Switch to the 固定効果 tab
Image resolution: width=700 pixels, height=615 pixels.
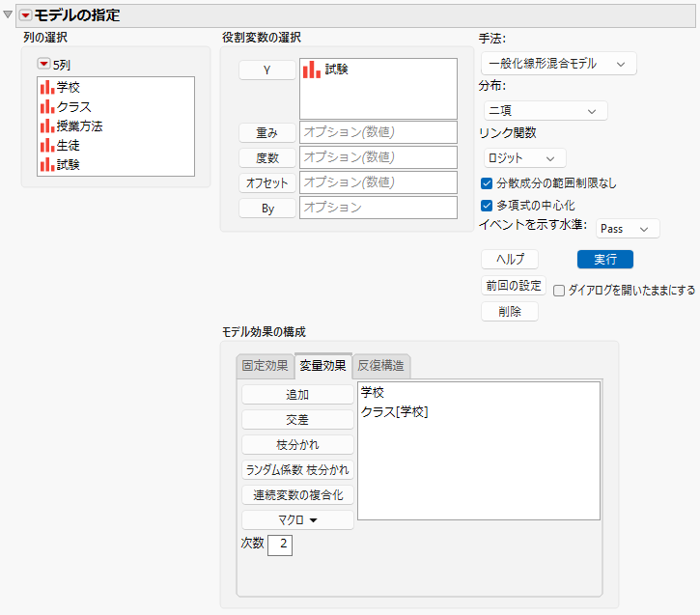[265, 366]
